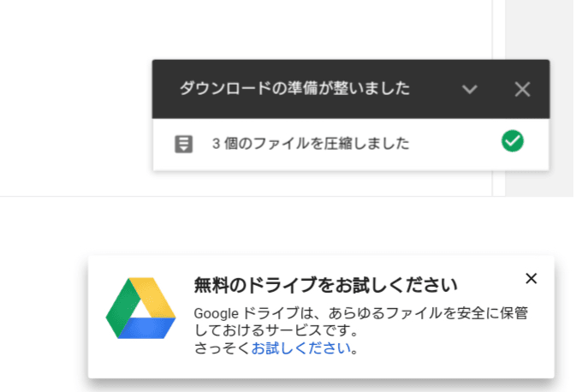The width and height of the screenshot is (576, 392).
Task: Click empty white area left of Drive promo card
Action: 43,317
